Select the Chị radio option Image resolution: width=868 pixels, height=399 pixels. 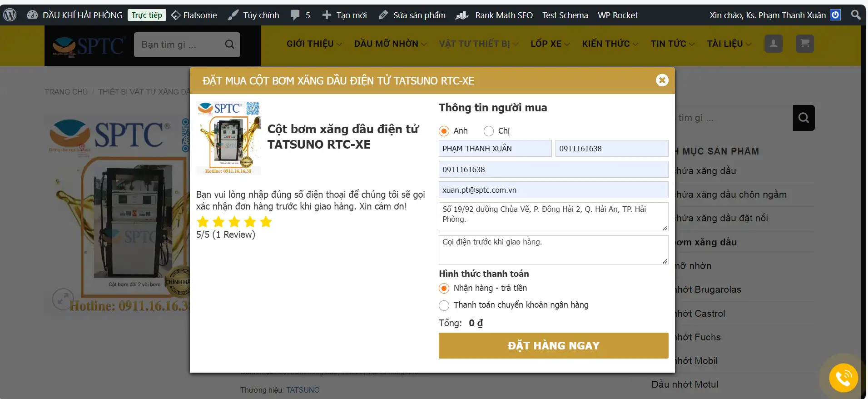pyautogui.click(x=489, y=131)
